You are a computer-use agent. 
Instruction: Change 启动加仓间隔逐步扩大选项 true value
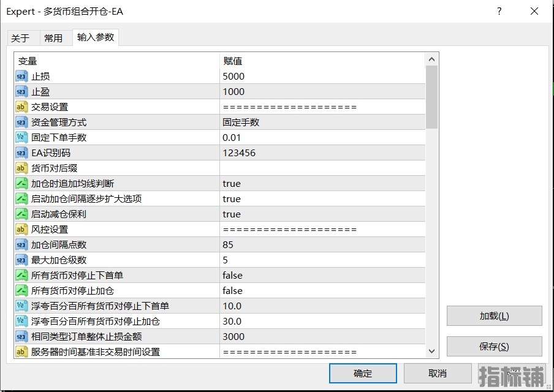(322, 199)
